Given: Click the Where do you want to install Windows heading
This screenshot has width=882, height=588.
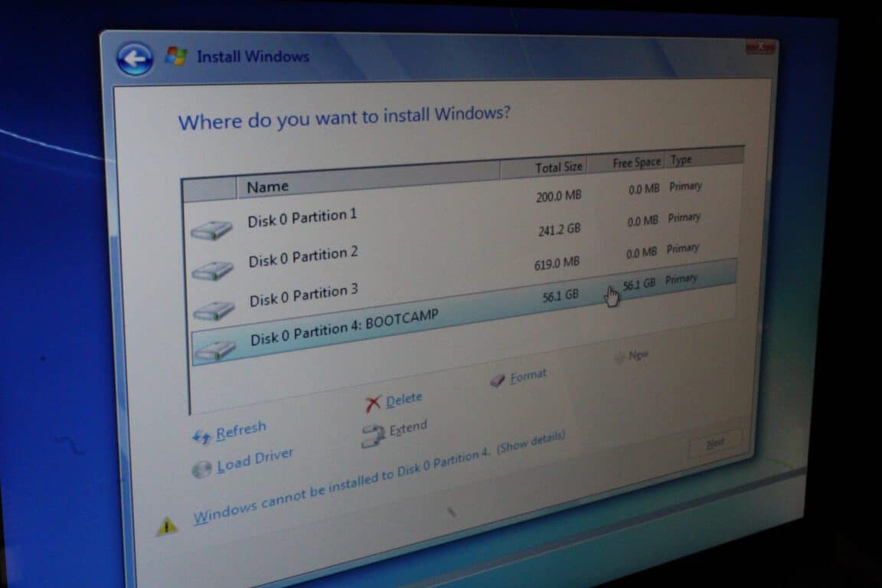Looking at the screenshot, I should 345,118.
